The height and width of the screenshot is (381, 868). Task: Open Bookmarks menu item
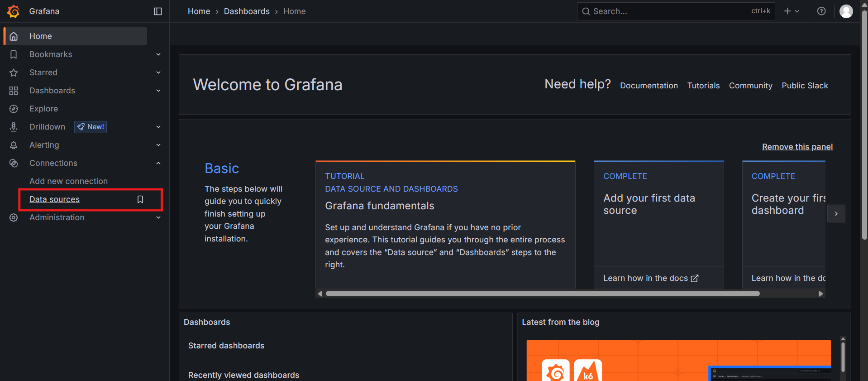click(x=51, y=54)
